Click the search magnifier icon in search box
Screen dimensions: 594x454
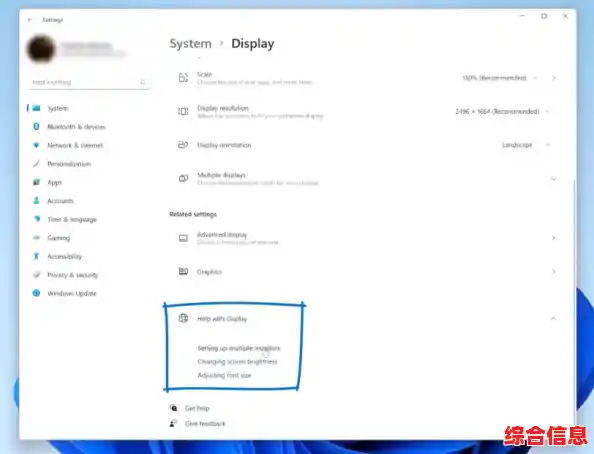143,82
